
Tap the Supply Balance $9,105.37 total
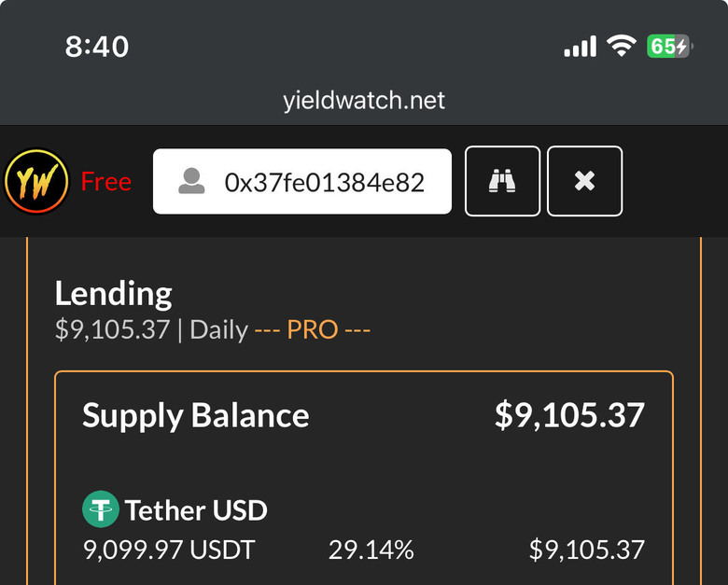click(569, 415)
